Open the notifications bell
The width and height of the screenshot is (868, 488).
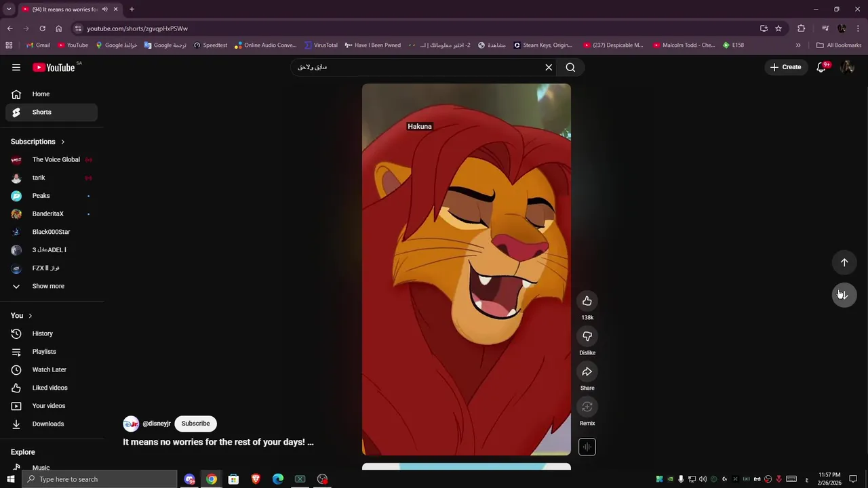(821, 67)
